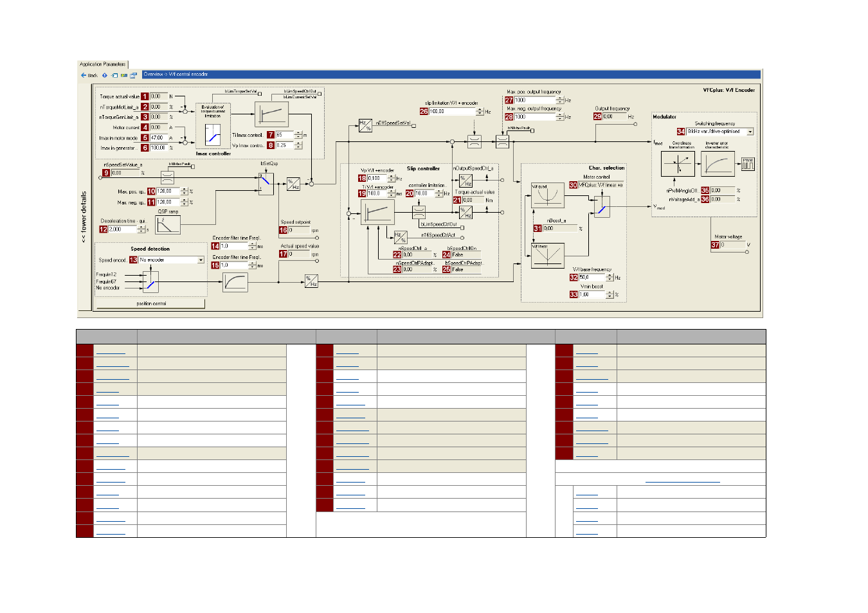
Task: Click the bLimSpeedCtrlOut indicator box in Imax controller
Action: coord(320,94)
